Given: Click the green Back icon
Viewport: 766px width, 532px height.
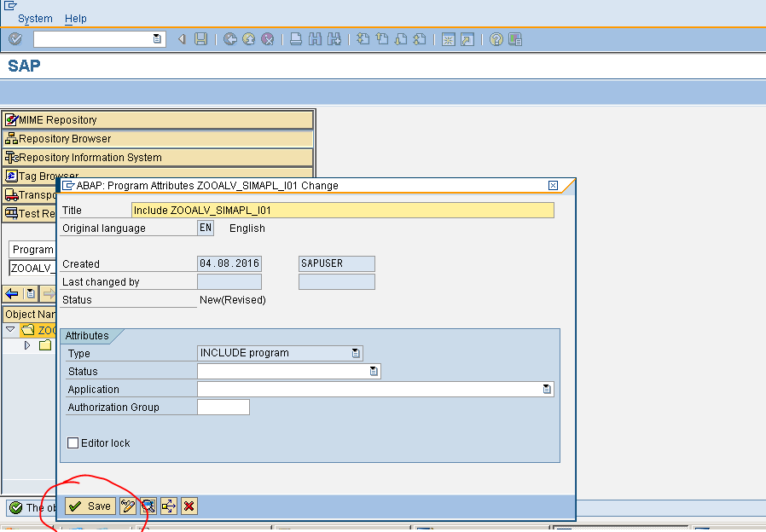Looking at the screenshot, I should coord(230,39).
